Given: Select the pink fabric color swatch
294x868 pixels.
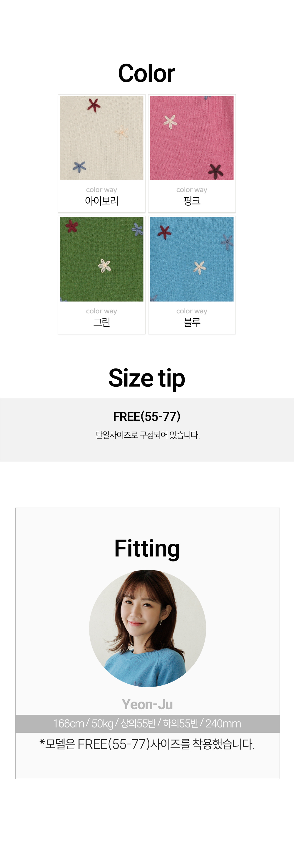Looking at the screenshot, I should pos(192,138).
